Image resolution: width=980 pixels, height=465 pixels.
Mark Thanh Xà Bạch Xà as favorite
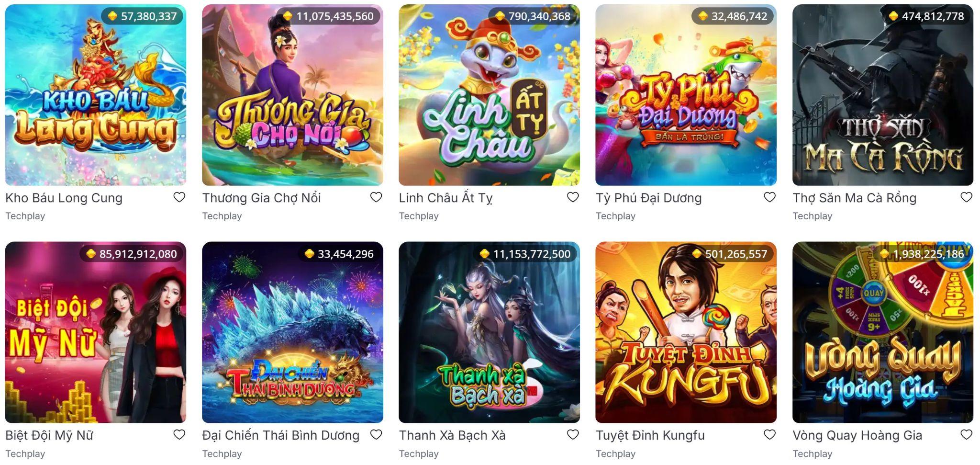(573, 435)
